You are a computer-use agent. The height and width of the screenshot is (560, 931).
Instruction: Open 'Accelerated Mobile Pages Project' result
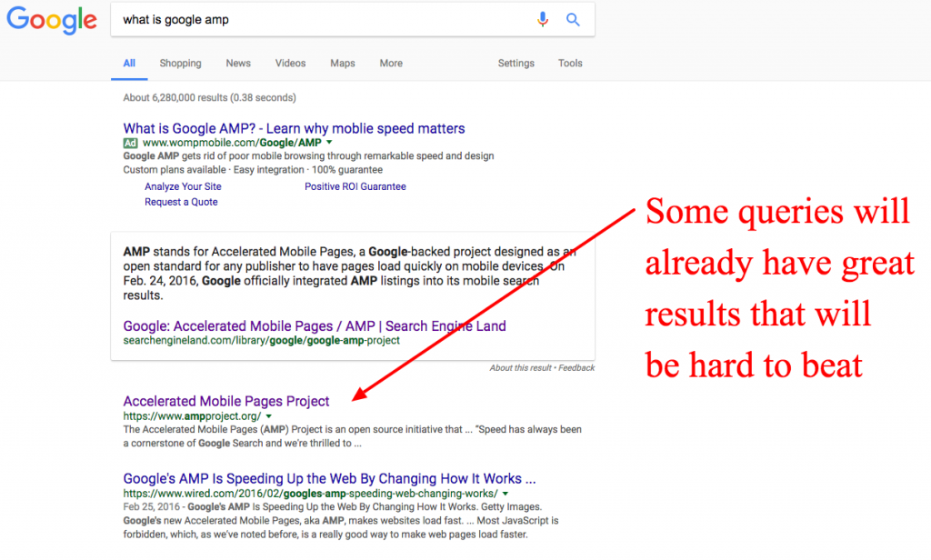click(x=226, y=402)
